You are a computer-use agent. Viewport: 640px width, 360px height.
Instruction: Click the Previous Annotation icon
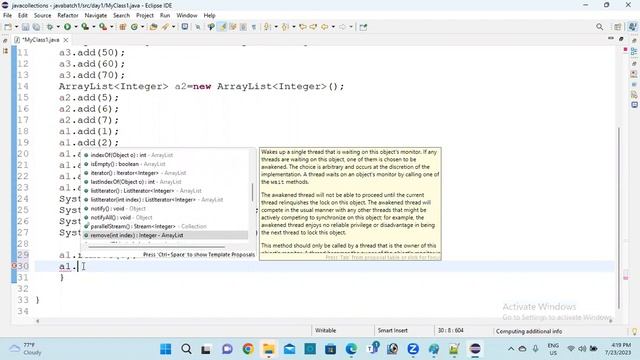[x=285, y=27]
